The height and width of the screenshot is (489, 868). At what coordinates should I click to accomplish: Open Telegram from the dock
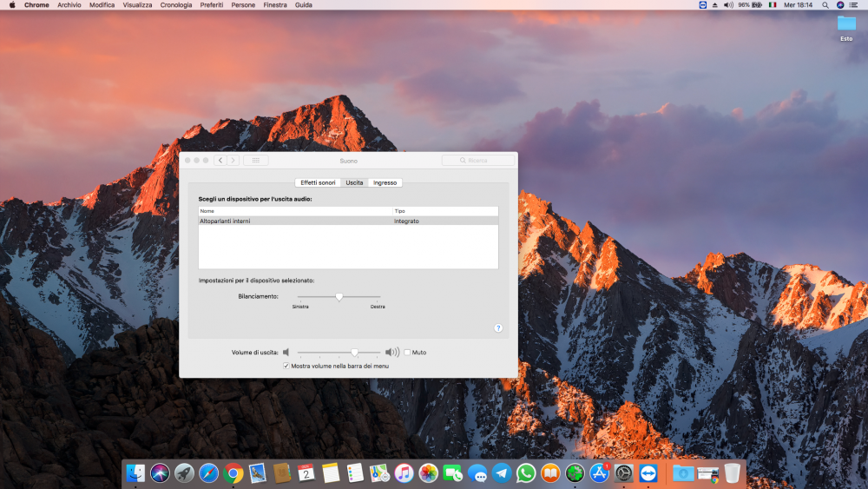[x=502, y=473]
